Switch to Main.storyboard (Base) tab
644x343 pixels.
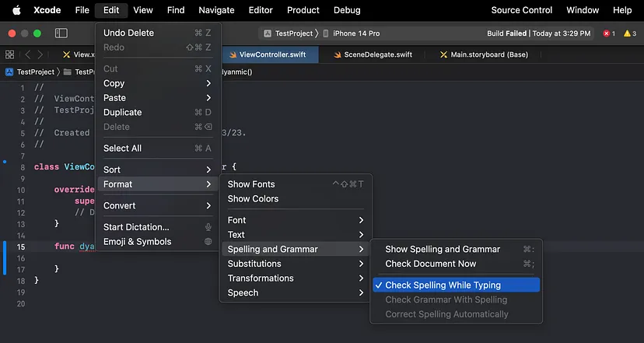484,54
